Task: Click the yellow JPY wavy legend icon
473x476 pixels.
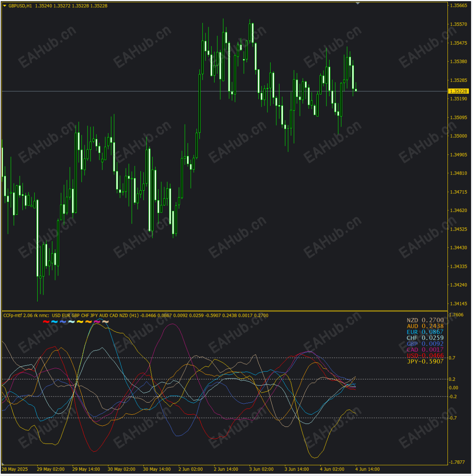Action: (x=80, y=322)
